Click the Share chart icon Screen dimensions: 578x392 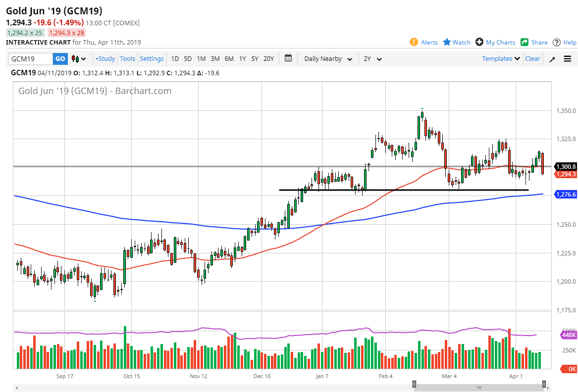525,42
